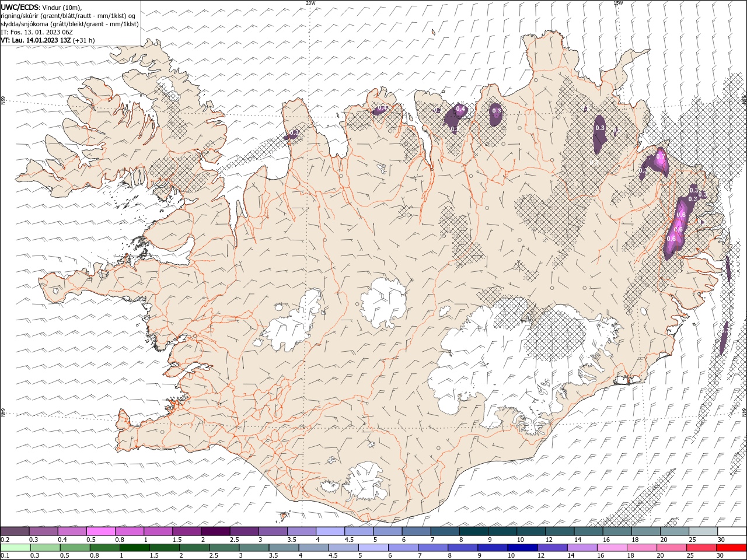747x560 pixels.
Task: Select the 3.5 swatch in upper snow legend
Action: (301, 531)
